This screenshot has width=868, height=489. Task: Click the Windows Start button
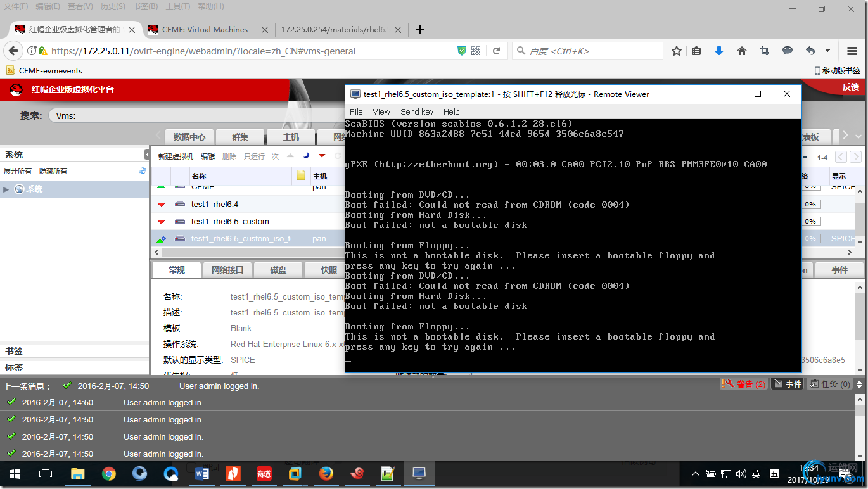pyautogui.click(x=15, y=474)
